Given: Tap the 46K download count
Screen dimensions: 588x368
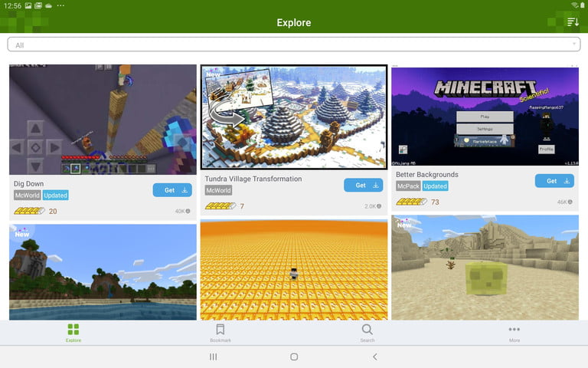Looking at the screenshot, I should pyautogui.click(x=564, y=202).
